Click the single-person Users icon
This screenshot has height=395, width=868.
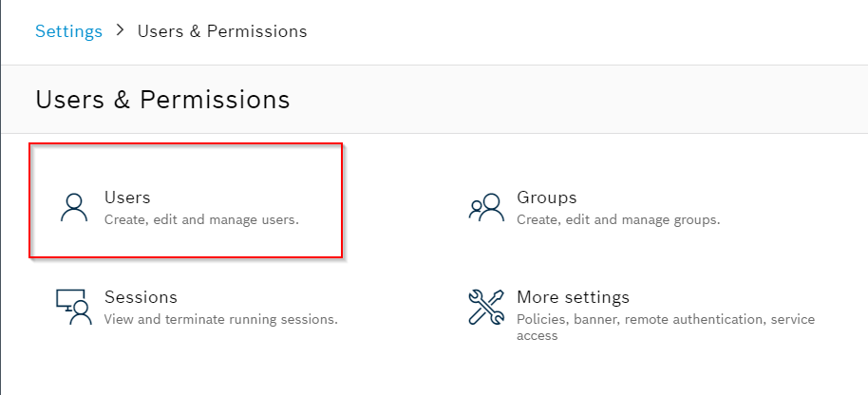[x=74, y=207]
